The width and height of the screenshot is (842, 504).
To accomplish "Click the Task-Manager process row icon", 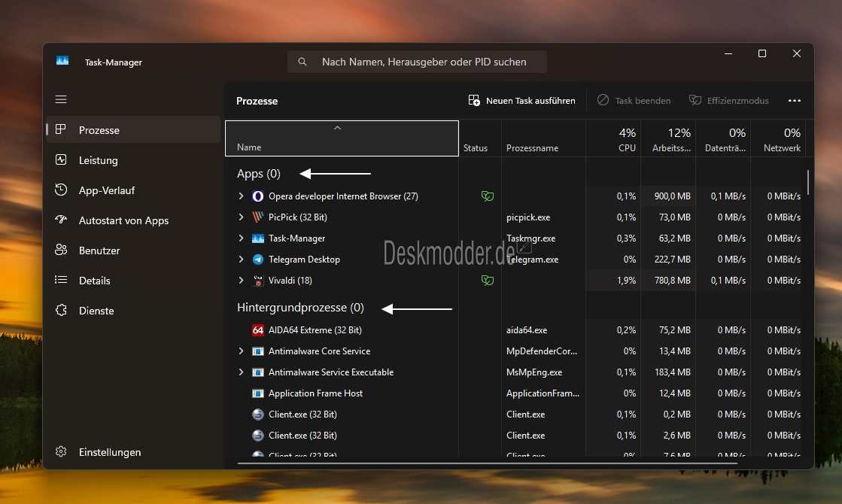I will point(258,238).
